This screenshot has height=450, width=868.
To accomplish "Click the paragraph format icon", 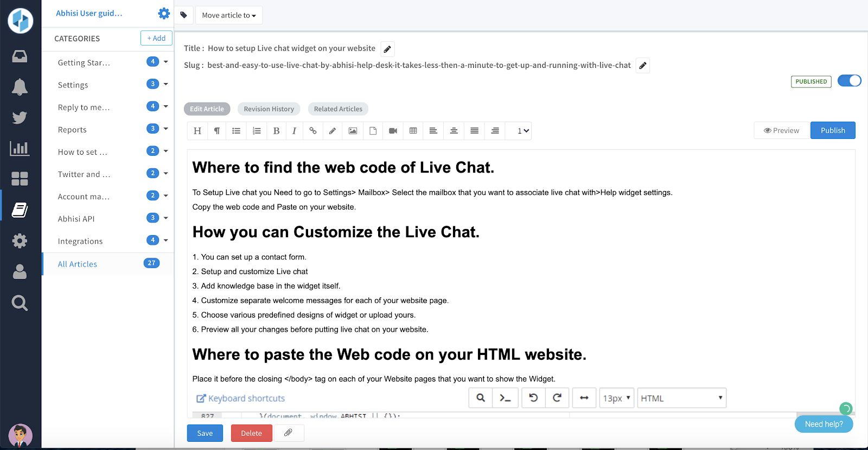I will (x=217, y=131).
